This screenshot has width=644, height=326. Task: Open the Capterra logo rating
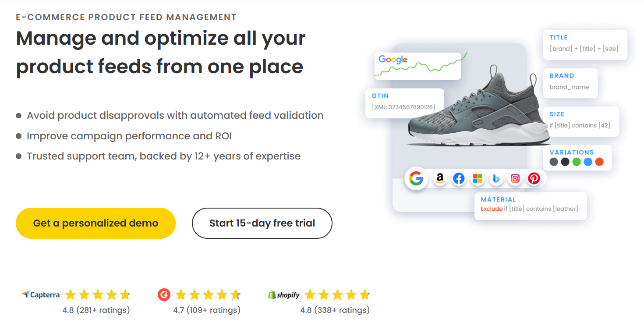pyautogui.click(x=40, y=295)
